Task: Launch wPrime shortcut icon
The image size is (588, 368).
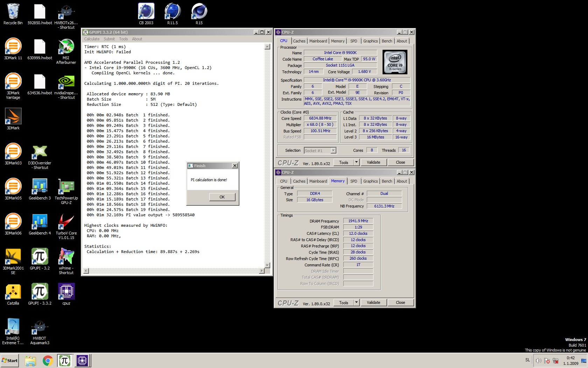Action: (x=66, y=261)
